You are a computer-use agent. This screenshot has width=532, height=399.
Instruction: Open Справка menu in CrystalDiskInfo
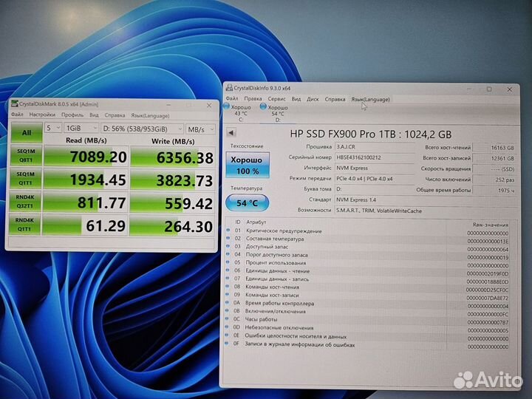point(335,99)
